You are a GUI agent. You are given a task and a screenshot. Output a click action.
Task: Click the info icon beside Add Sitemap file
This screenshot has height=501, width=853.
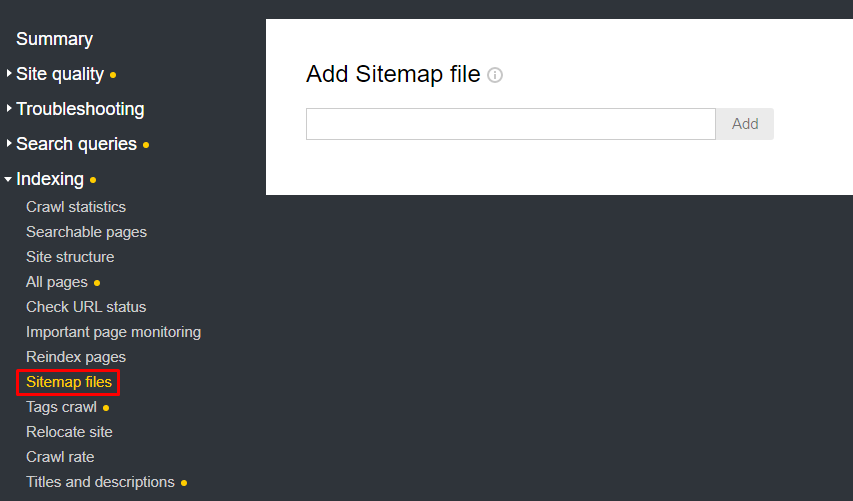click(x=495, y=76)
